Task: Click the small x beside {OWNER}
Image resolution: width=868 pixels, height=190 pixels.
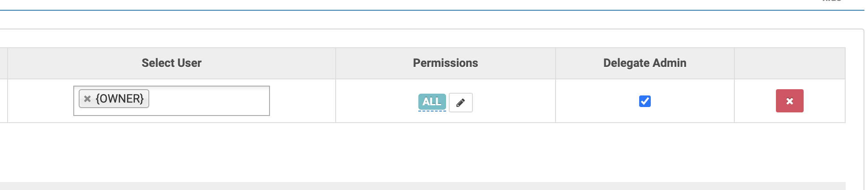Action: [x=88, y=99]
